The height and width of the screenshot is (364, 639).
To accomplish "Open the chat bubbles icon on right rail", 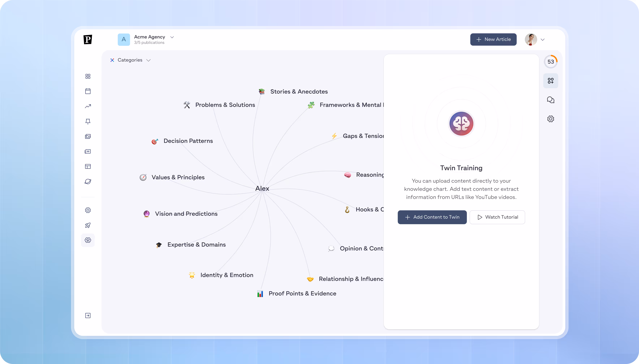I will coord(550,100).
